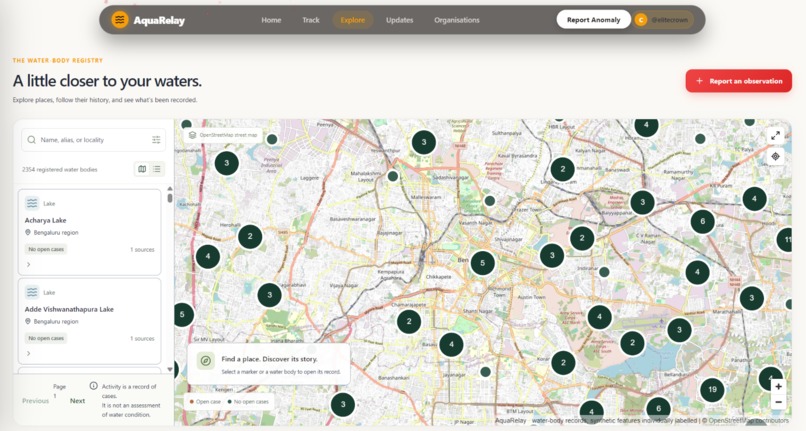Image resolution: width=806 pixels, height=431 pixels.
Task: Click the user avatar C icon
Action: tap(640, 20)
